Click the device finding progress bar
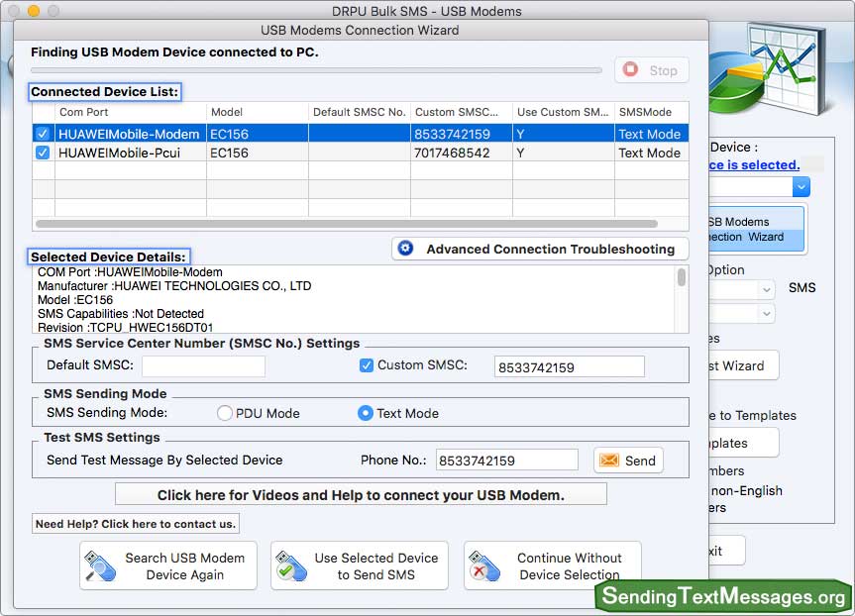 point(316,70)
